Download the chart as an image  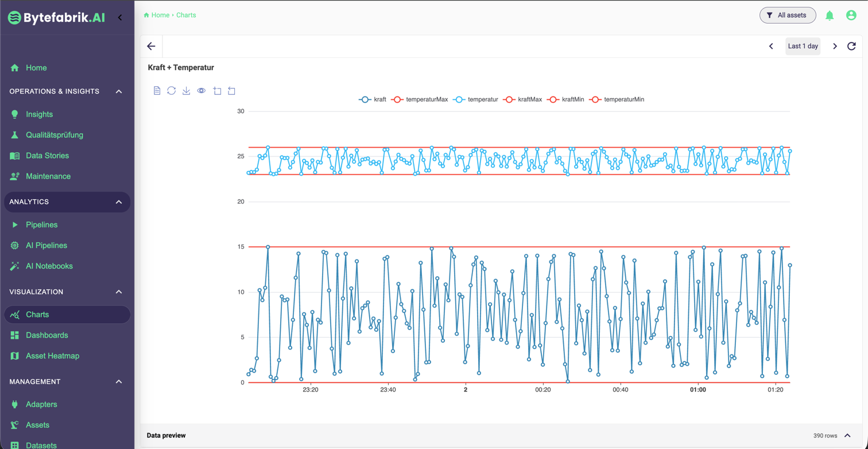[x=187, y=91]
